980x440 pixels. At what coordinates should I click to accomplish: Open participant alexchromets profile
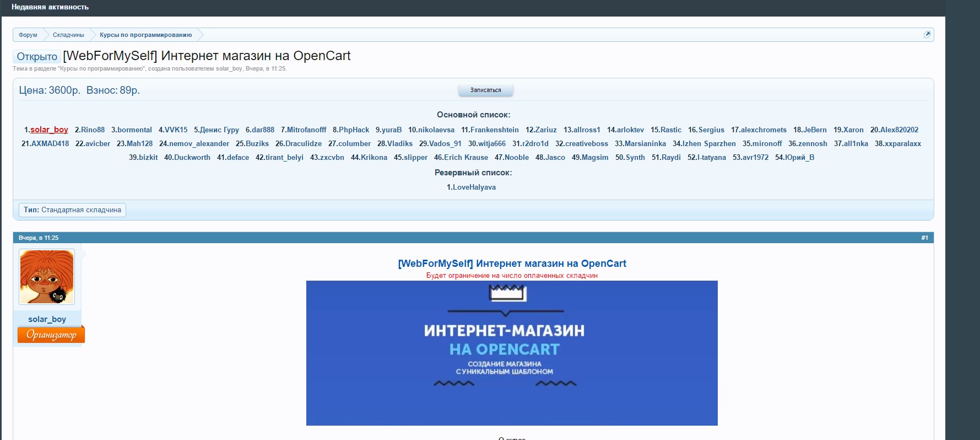(x=764, y=130)
